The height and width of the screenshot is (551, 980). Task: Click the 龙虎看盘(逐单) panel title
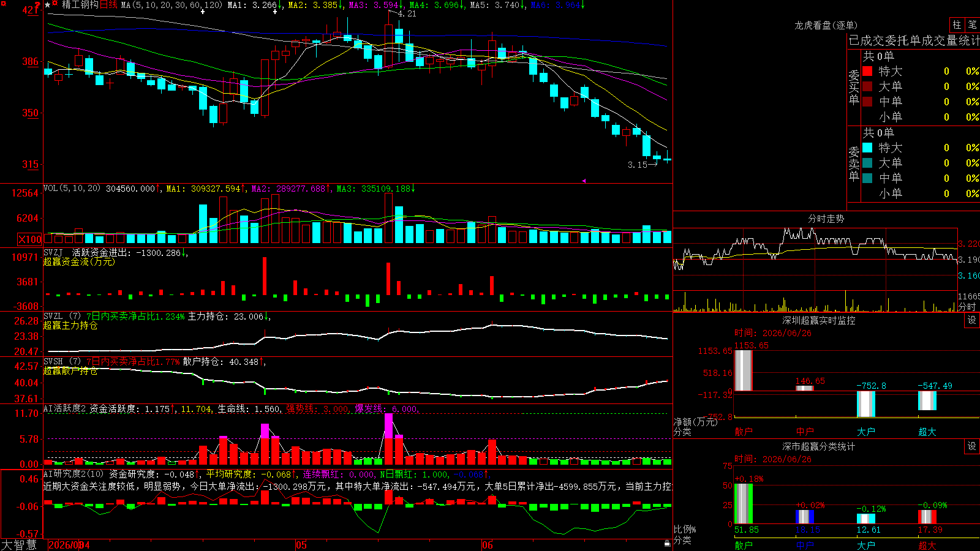tap(826, 25)
